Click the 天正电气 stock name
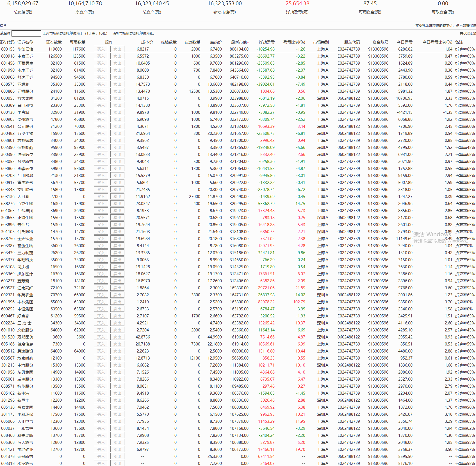 (x=25, y=421)
